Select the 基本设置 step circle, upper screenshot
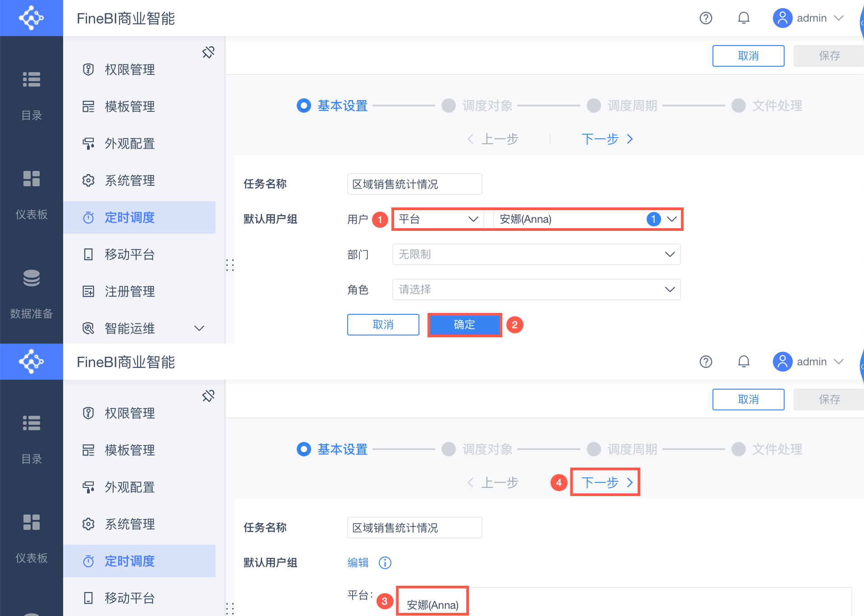Image resolution: width=864 pixels, height=616 pixels. (304, 106)
